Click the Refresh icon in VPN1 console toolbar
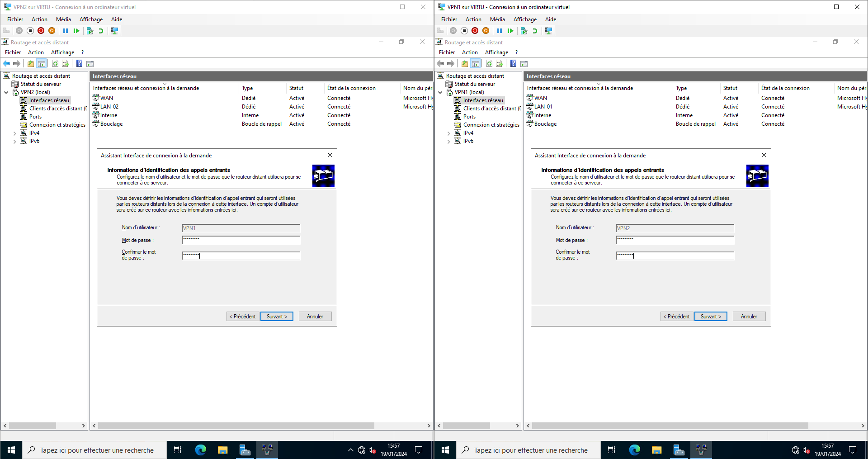868x459 pixels. click(x=489, y=64)
